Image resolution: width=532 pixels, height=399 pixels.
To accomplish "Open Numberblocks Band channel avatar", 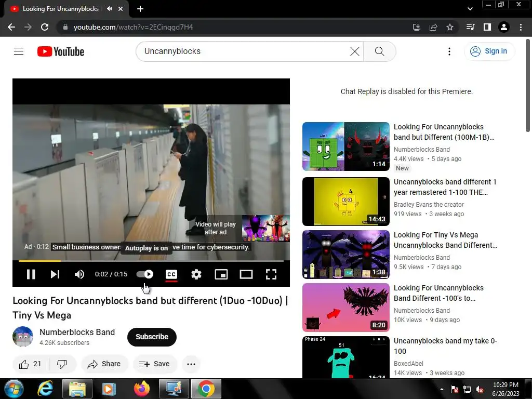I will point(23,337).
